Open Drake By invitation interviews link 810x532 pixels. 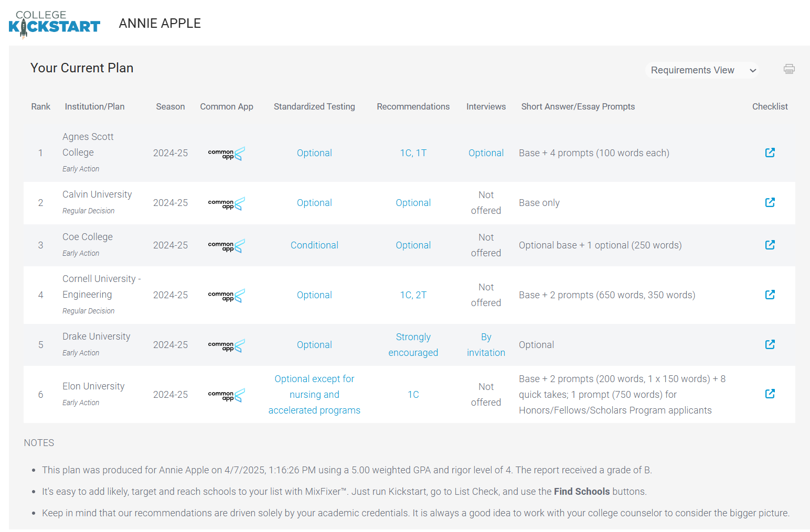(486, 345)
